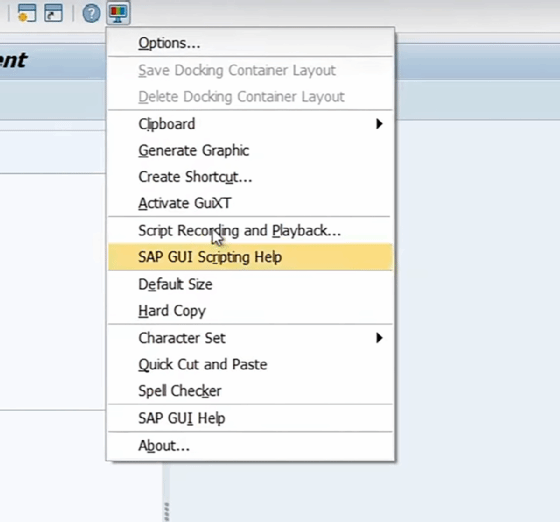Open the Help question mark icon

coord(91,14)
